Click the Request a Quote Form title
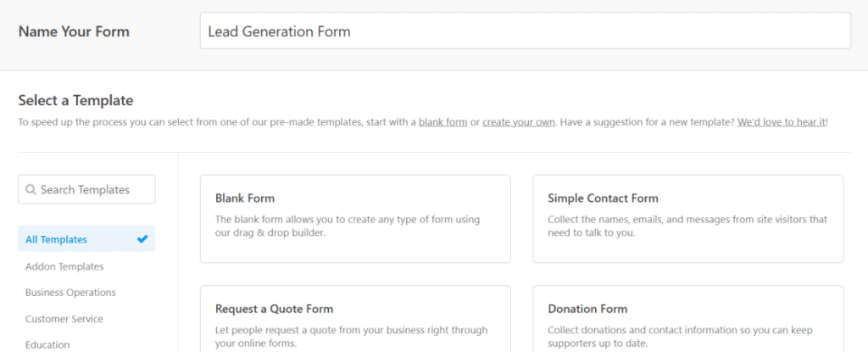The width and height of the screenshot is (868, 352). pyautogui.click(x=274, y=309)
